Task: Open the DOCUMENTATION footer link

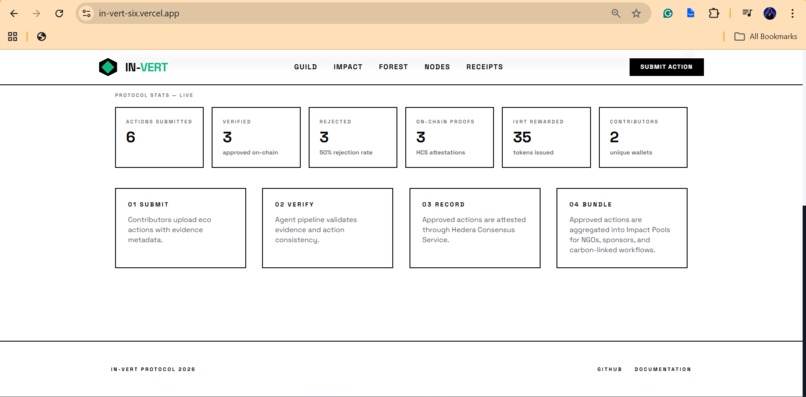Action: [663, 369]
